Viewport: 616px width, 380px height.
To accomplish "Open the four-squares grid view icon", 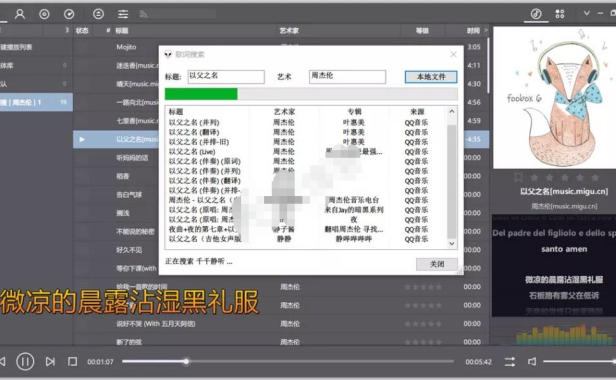I will [x=560, y=14].
